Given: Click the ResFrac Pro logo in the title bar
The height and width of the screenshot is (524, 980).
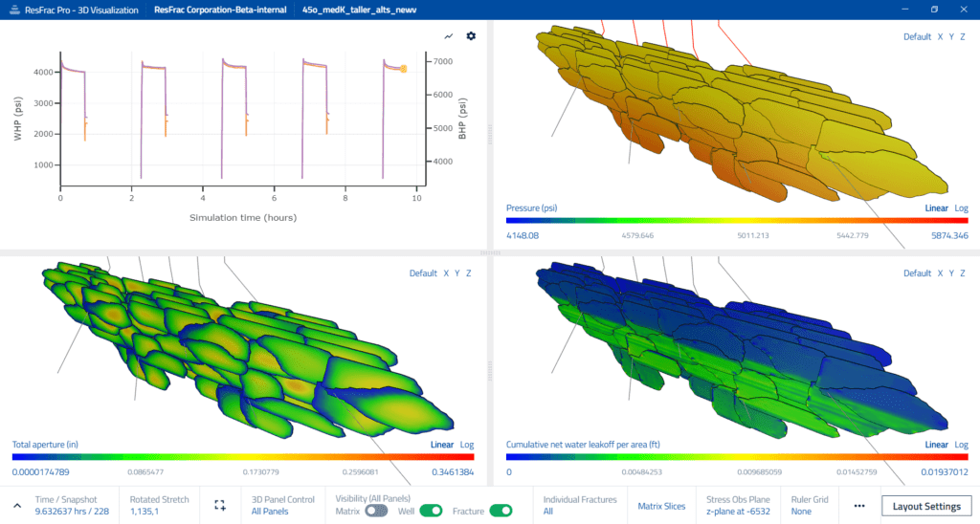Looking at the screenshot, I should [x=12, y=9].
